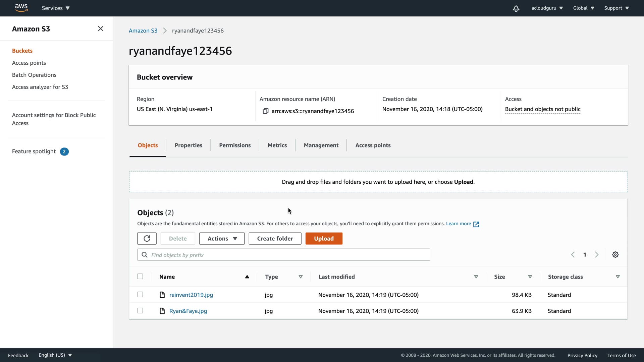
Task: Open the Access analyzer for S3 link
Action: (x=40, y=87)
